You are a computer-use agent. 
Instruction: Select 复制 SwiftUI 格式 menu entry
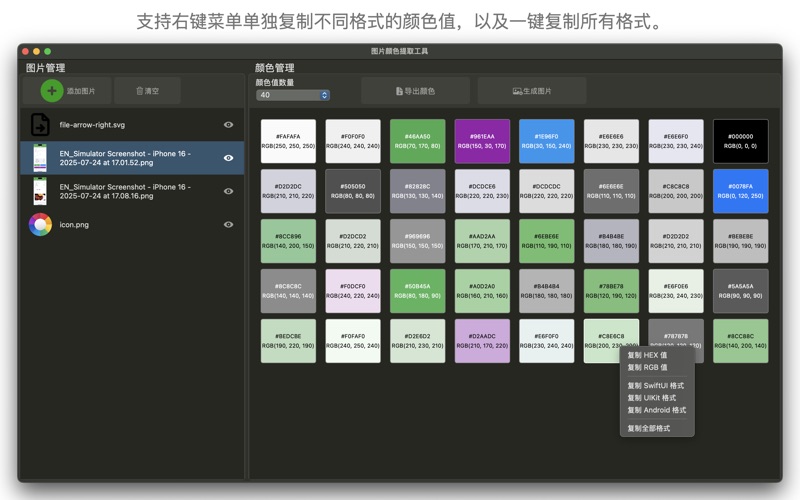coord(655,385)
